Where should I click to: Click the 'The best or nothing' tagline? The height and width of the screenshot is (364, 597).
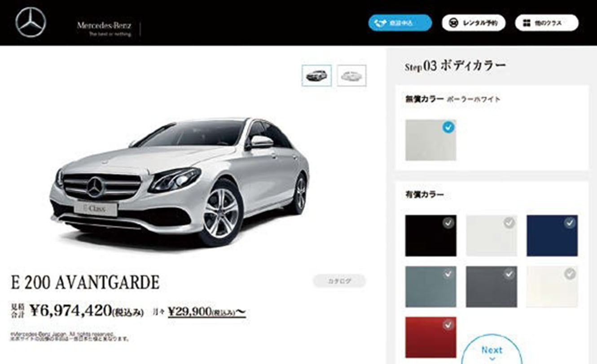click(110, 34)
